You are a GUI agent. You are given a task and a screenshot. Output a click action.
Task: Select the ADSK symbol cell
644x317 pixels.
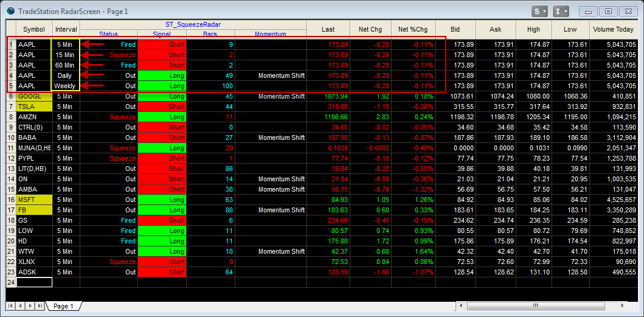click(x=35, y=272)
